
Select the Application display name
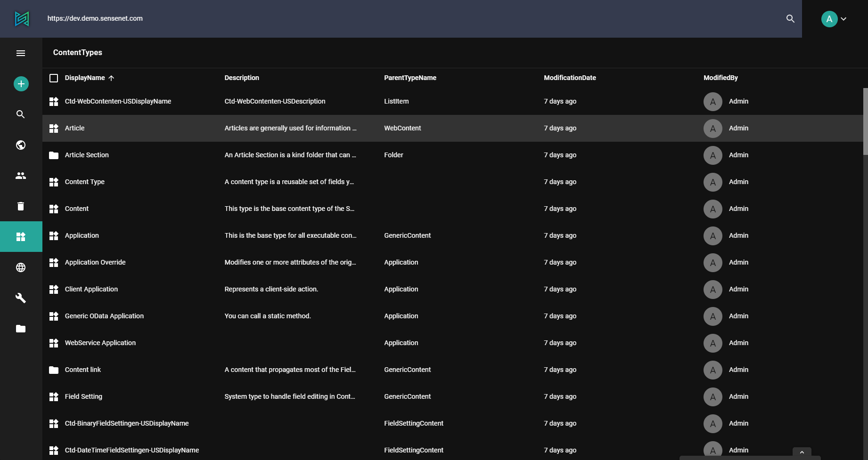point(82,235)
